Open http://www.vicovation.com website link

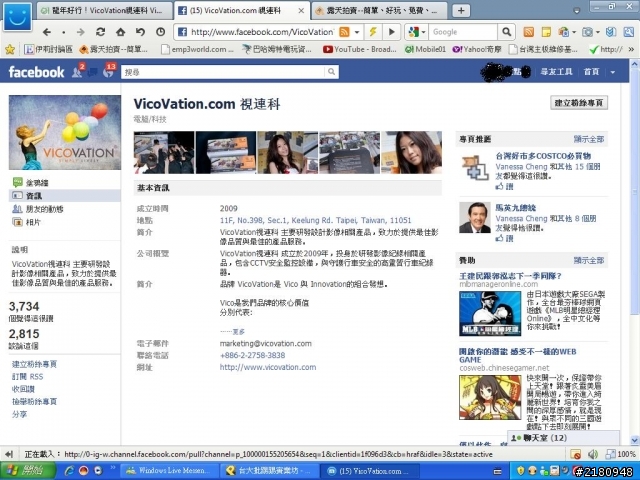(268, 367)
